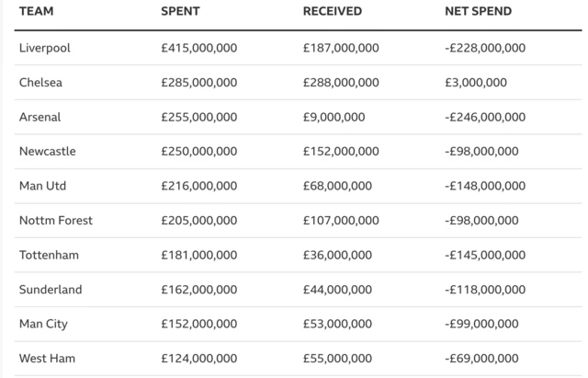588x378 pixels.
Task: Select Man Utd's £216,000,000 spent figure
Action: [199, 186]
